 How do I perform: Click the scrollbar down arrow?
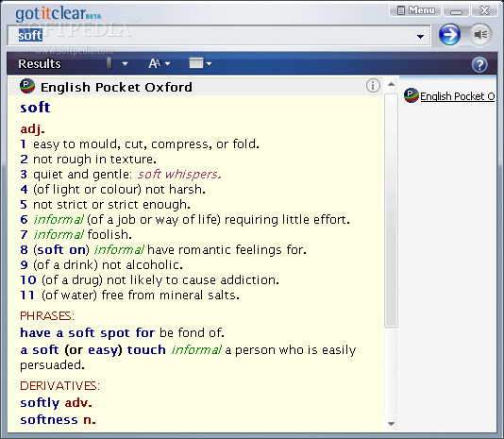[x=391, y=424]
